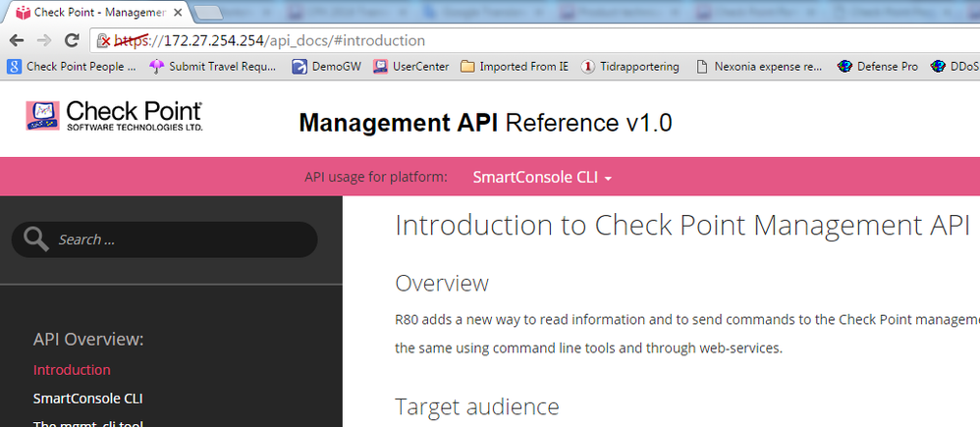980x427 pixels.
Task: Click the Introduction to Check Point Management API heading
Action: coord(681,226)
